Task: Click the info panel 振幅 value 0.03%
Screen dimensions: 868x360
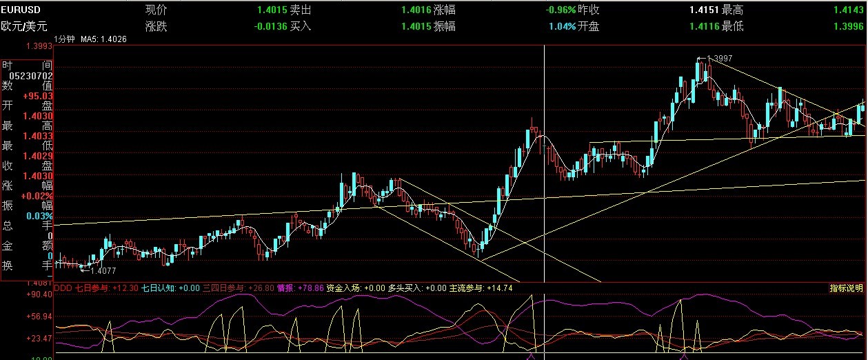Action: [40, 216]
